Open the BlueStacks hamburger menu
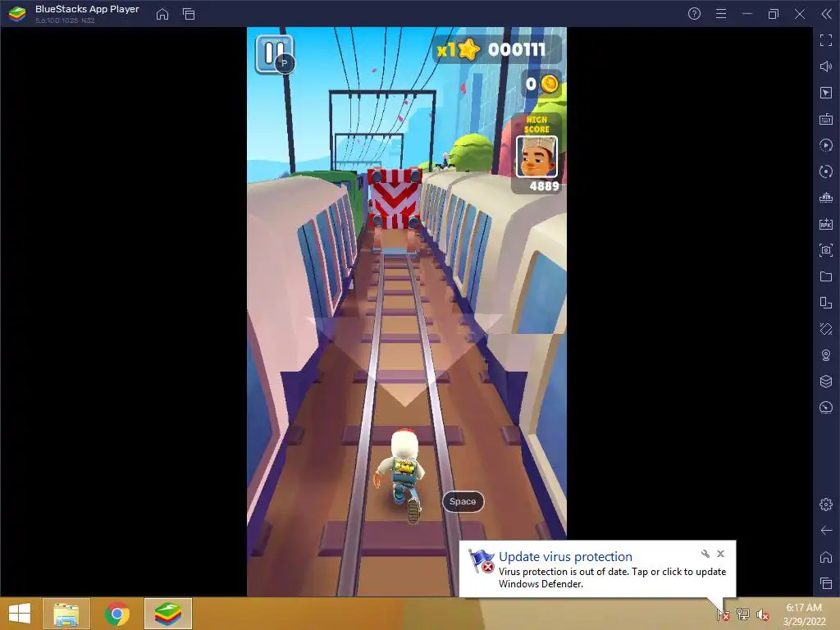 (x=721, y=14)
